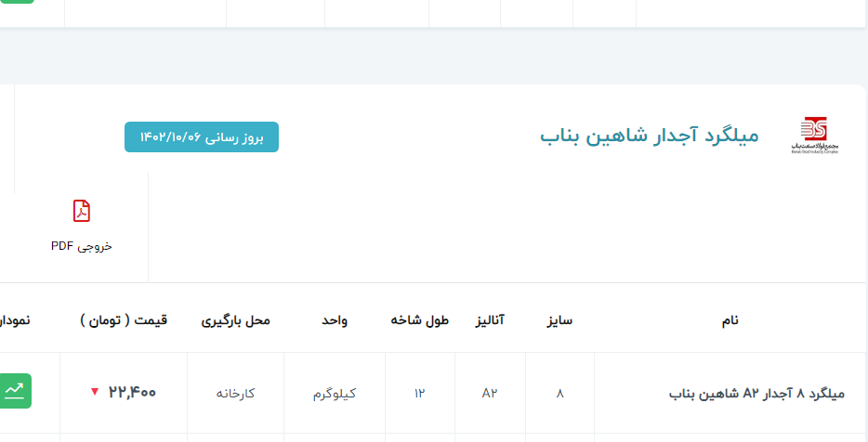Click the partially visible green button at top

click(17, 2)
